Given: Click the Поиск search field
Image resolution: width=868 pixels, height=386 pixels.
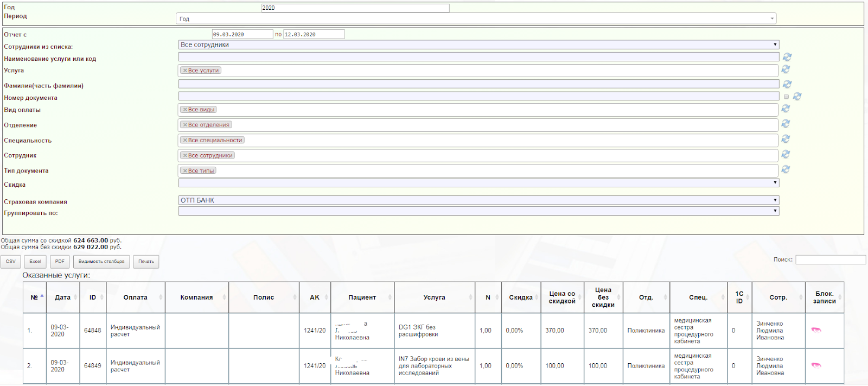Looking at the screenshot, I should pyautogui.click(x=831, y=260).
